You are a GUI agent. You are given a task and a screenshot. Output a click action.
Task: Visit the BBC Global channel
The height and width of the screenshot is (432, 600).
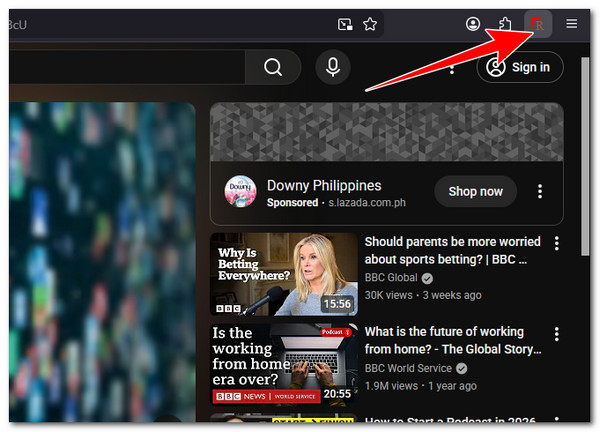[x=391, y=277]
